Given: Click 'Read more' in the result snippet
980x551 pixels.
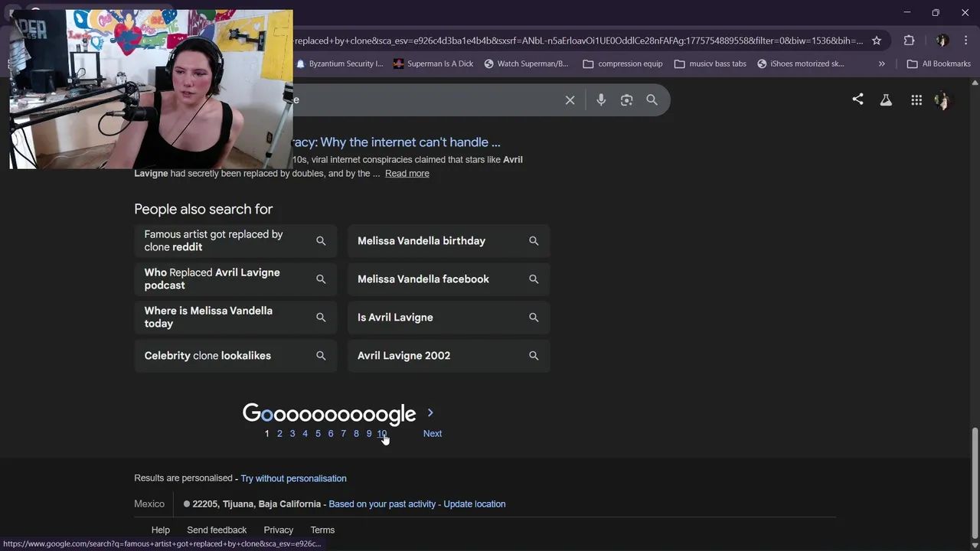Looking at the screenshot, I should tap(407, 174).
